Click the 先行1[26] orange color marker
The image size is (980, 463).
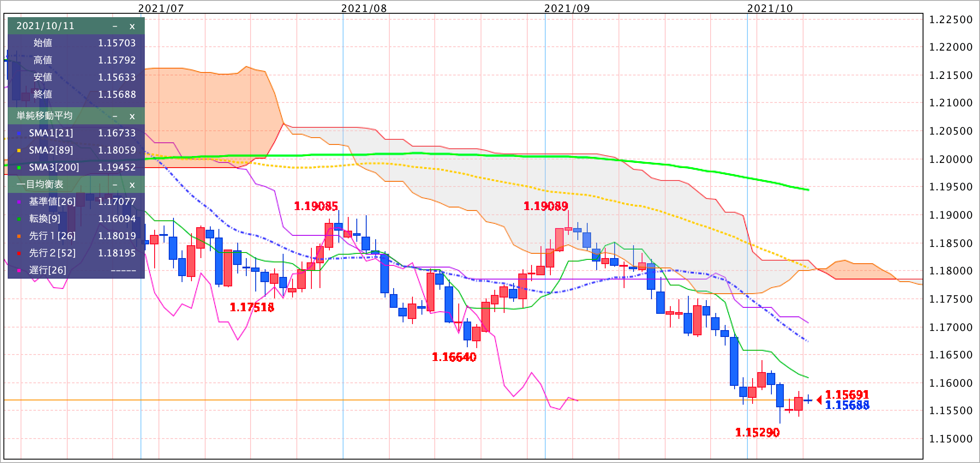[x=19, y=237]
